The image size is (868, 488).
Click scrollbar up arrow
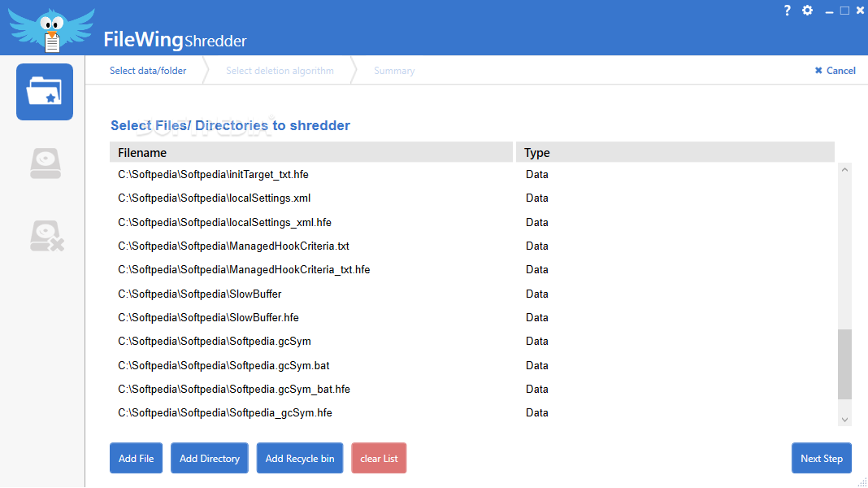coord(844,170)
